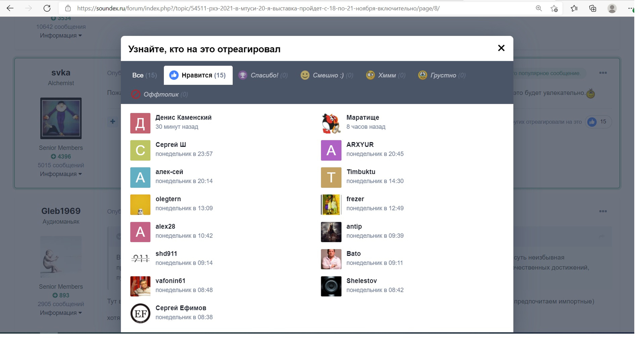Image resolution: width=644 pixels, height=340 pixels.
Task: Open Денис Каменский's Д avatar
Action: coord(140,123)
